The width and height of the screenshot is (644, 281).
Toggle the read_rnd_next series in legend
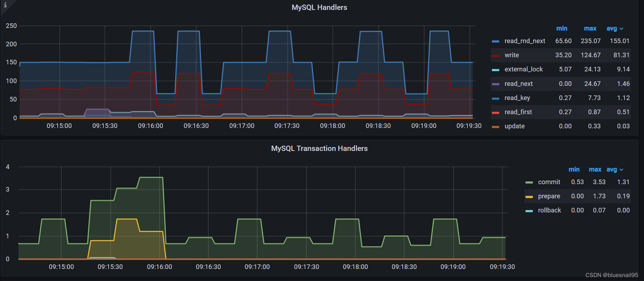click(x=525, y=41)
